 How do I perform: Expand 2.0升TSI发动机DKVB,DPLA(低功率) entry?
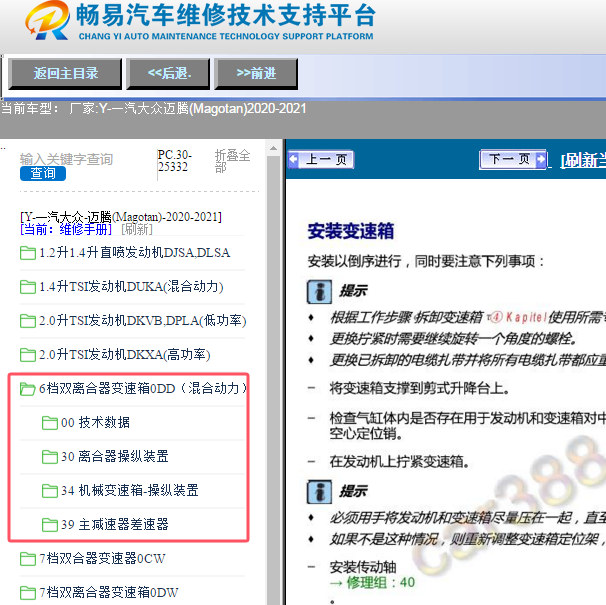tap(143, 320)
